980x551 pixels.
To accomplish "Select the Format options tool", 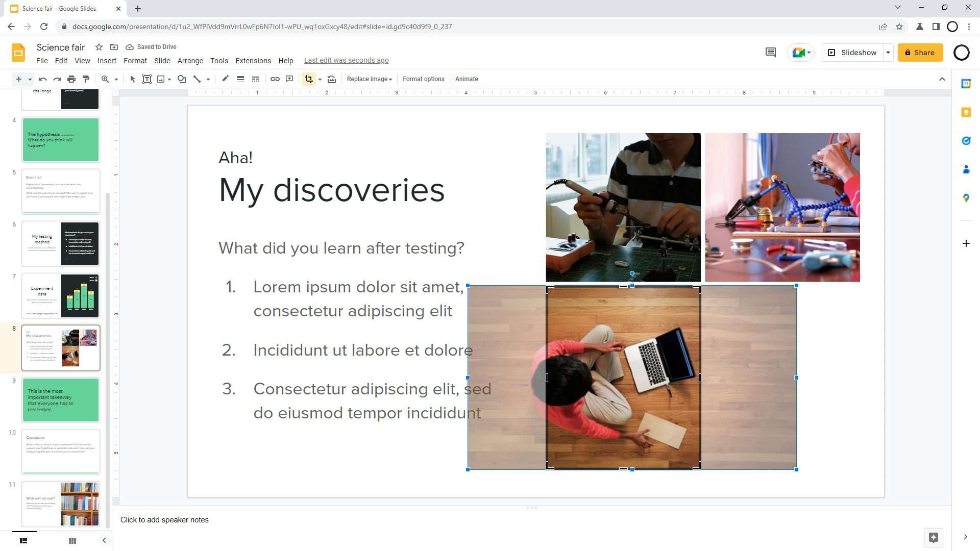I will (422, 79).
